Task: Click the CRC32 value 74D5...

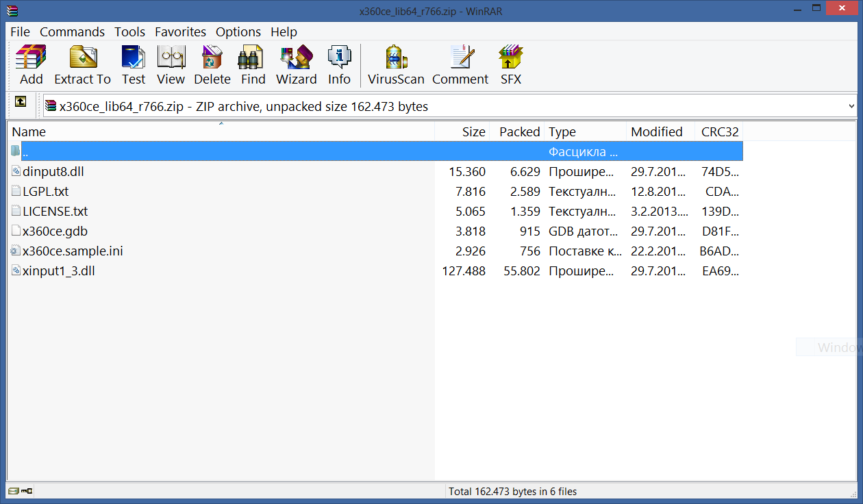Action: coord(720,171)
